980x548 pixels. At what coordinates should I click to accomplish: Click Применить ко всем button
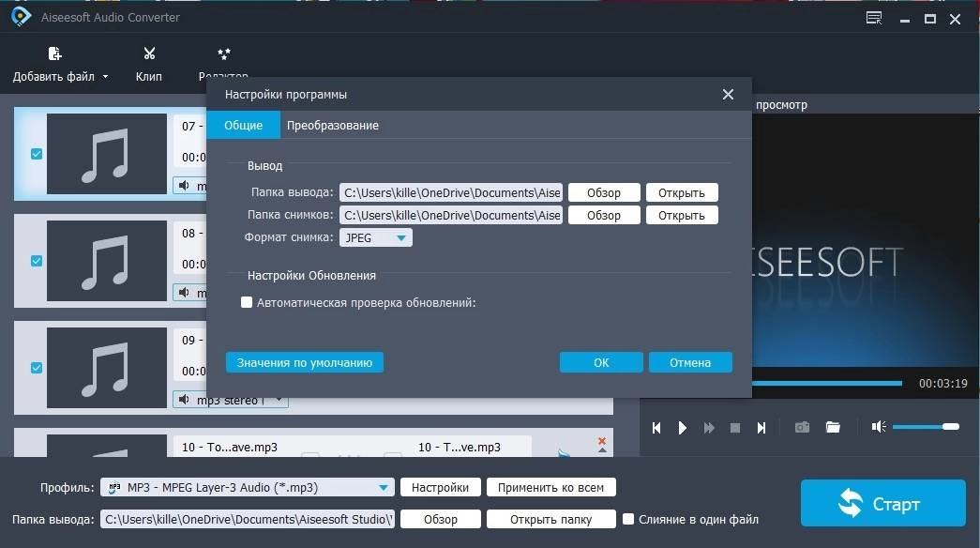point(550,487)
